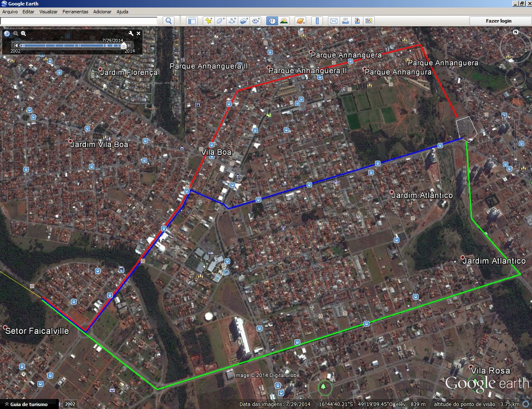Click the Email envelope icon
This screenshot has width=532, height=409.
333,21
